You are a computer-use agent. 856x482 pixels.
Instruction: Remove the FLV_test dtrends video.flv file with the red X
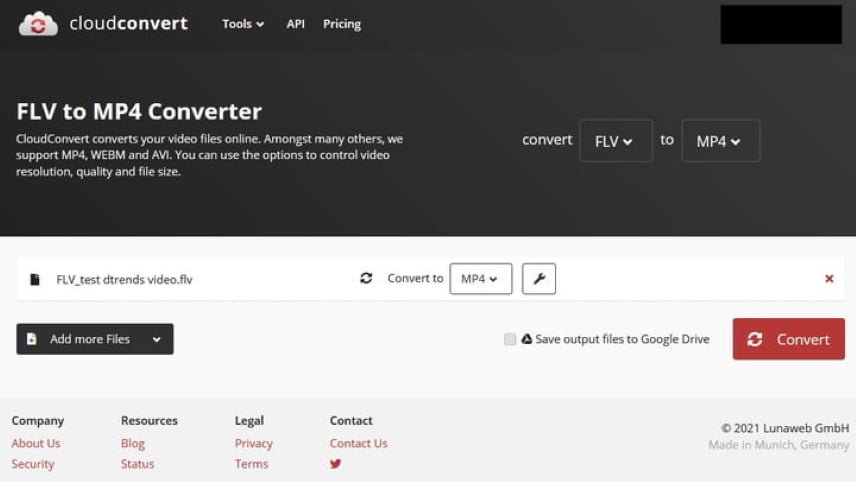pos(829,278)
